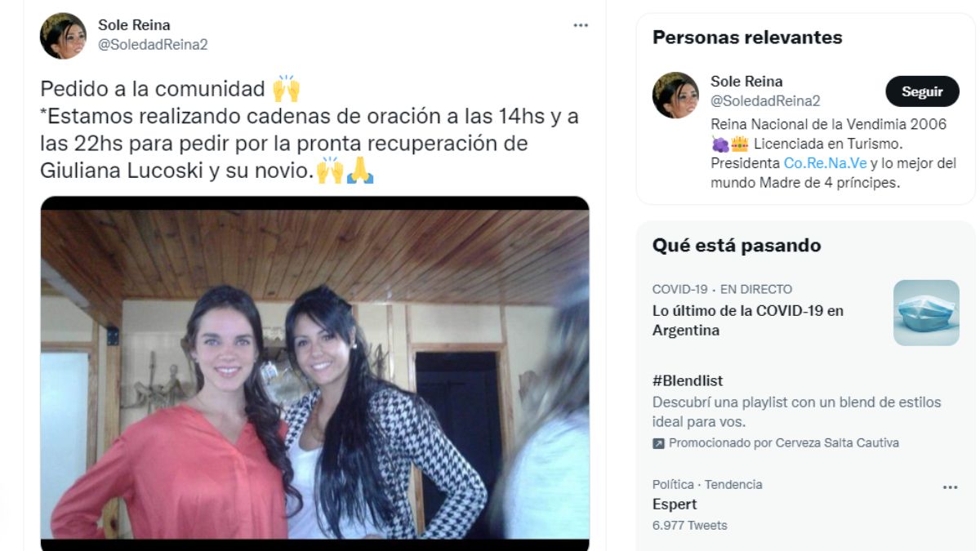Select the #Blendlist trending hashtag
980x551 pixels.
(688, 380)
